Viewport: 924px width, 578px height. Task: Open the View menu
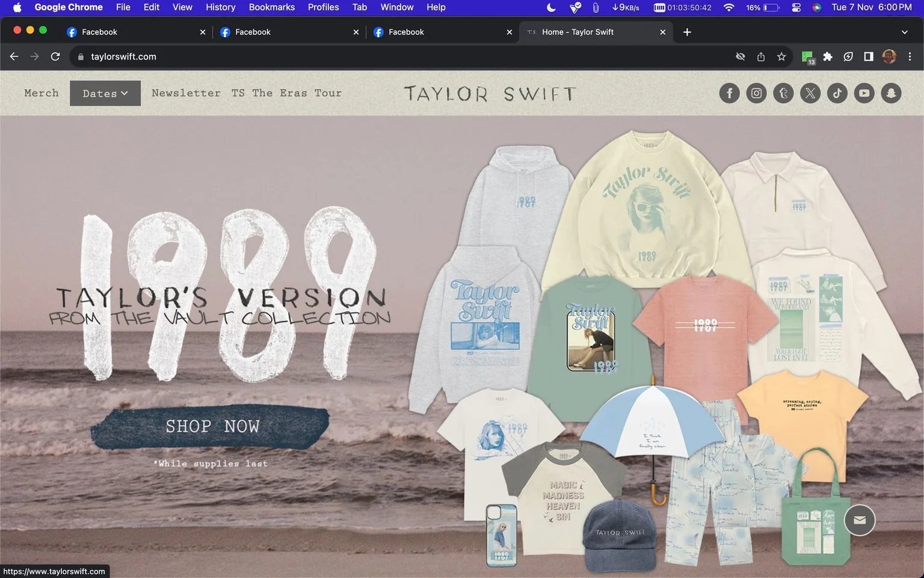182,7
